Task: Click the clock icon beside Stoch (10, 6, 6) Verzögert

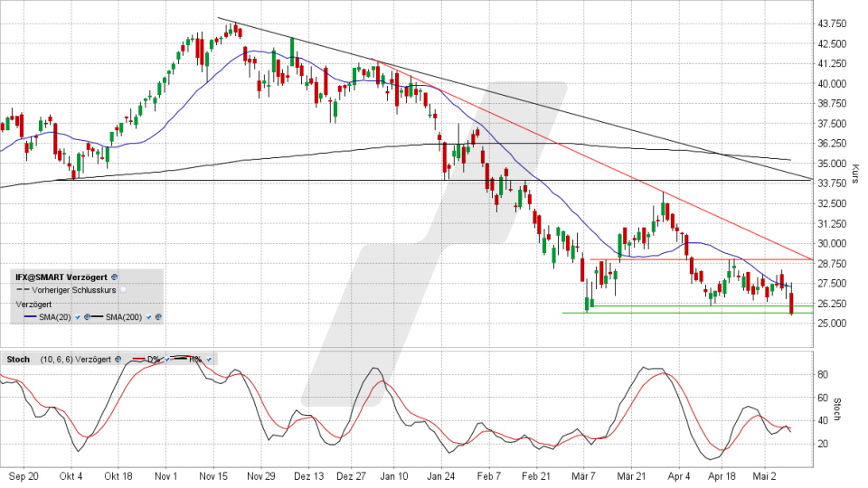Action: pyautogui.click(x=118, y=359)
